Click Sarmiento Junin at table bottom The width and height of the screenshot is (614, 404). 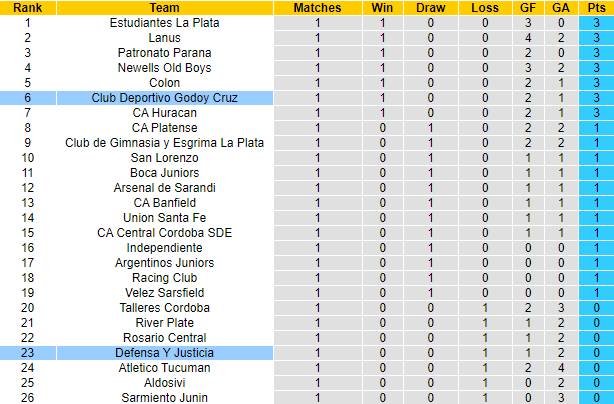point(164,398)
